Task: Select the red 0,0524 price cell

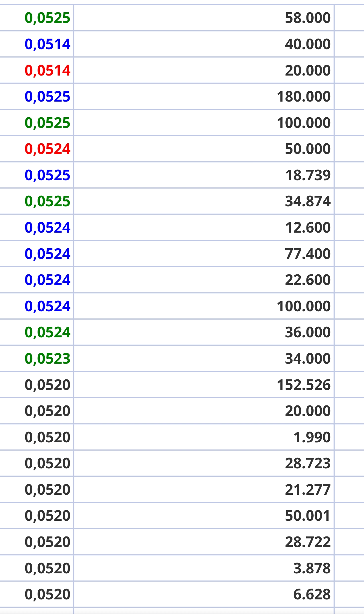Action: [x=48, y=149]
